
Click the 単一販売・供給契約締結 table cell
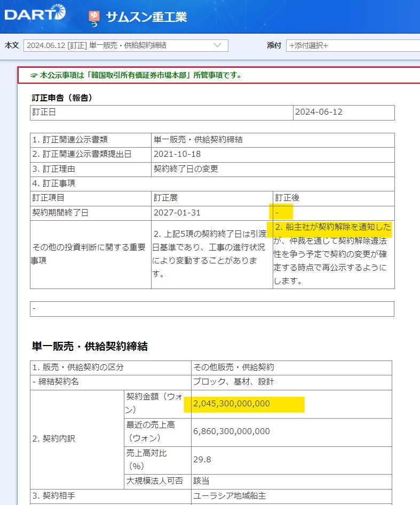pyautogui.click(x=273, y=140)
